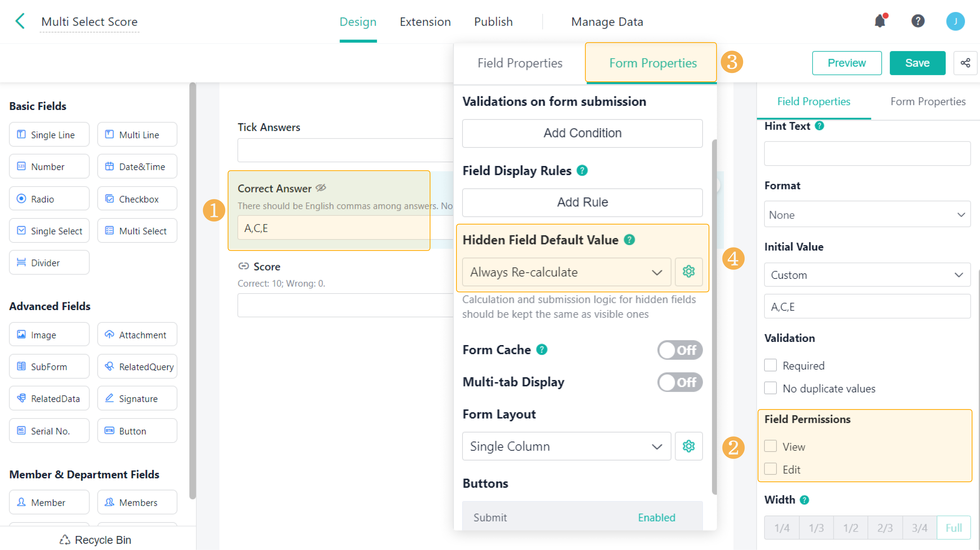Add a RelatedData field

[x=49, y=398]
